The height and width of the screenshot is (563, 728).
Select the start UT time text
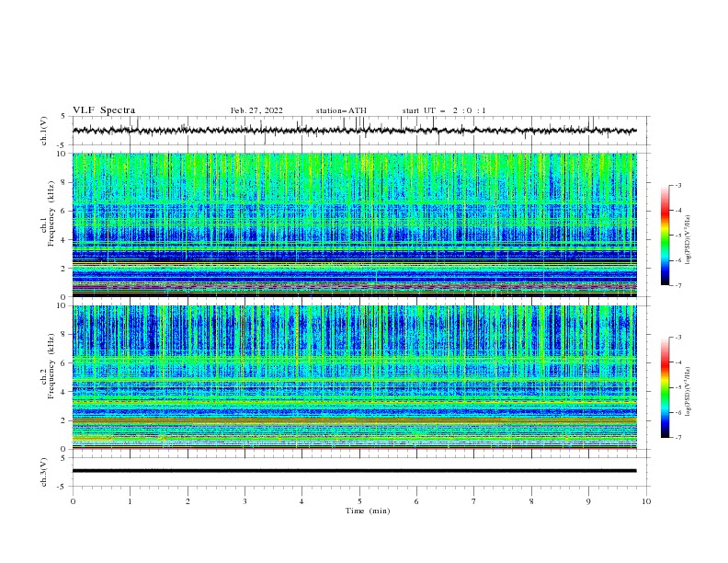click(x=444, y=110)
